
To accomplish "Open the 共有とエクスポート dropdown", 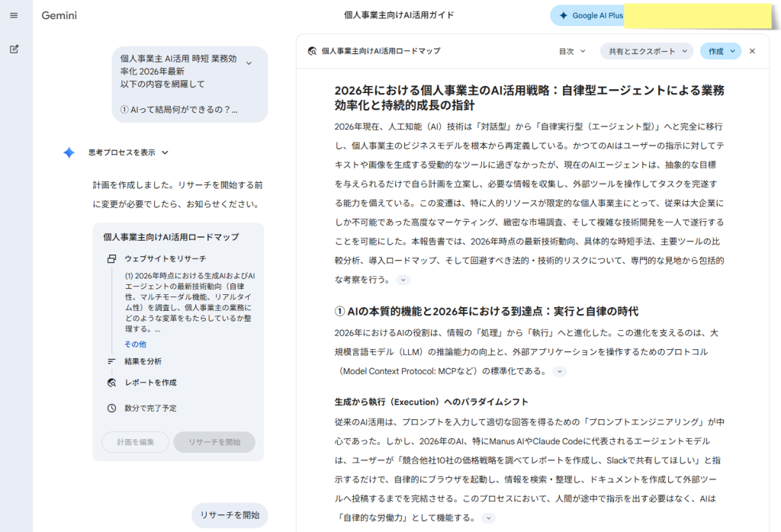I will (x=647, y=51).
